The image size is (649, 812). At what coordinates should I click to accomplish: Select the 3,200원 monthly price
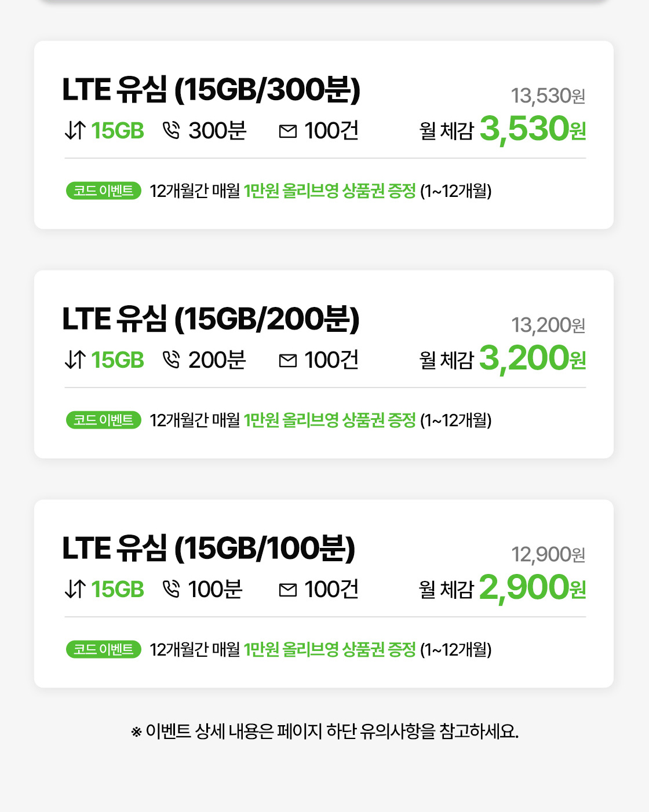click(x=533, y=358)
